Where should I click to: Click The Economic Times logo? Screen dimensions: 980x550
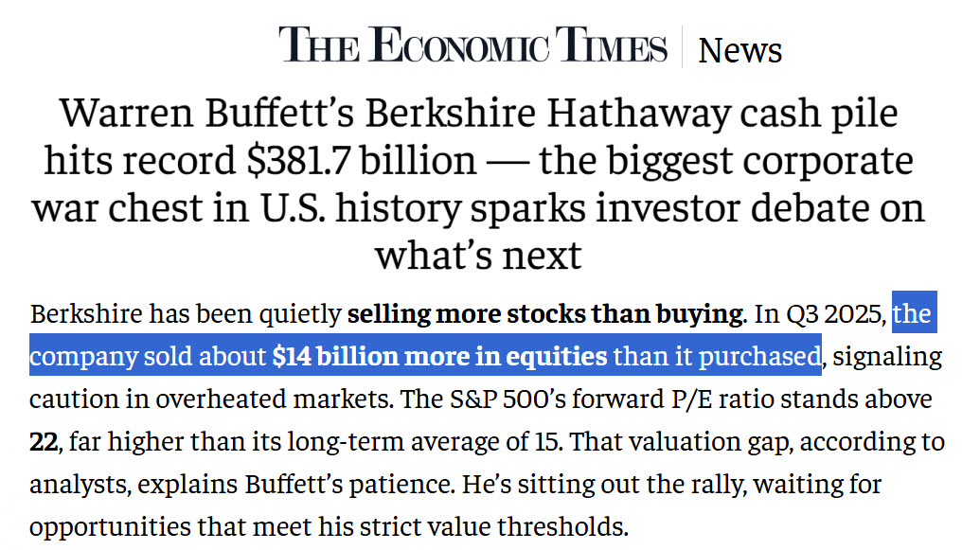472,45
